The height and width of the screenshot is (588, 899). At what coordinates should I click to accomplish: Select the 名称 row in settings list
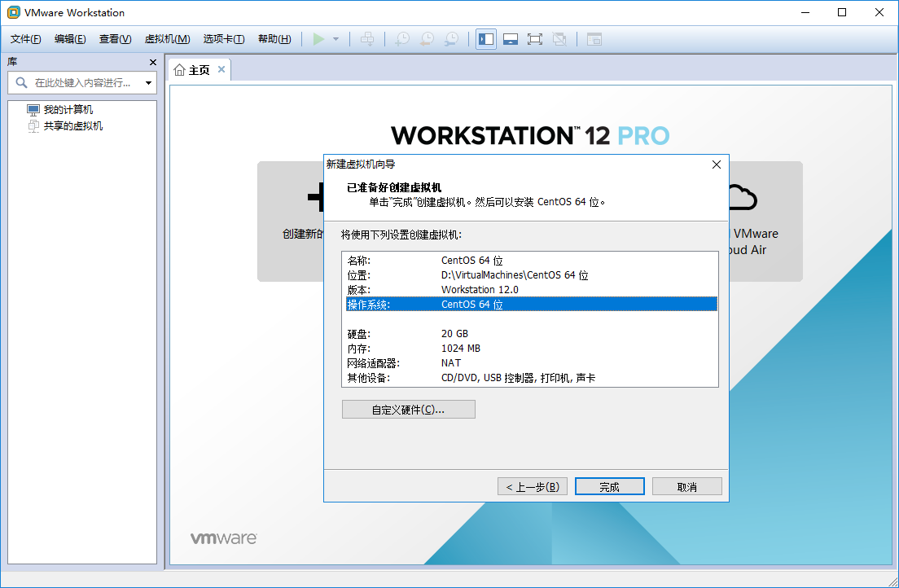(x=532, y=261)
